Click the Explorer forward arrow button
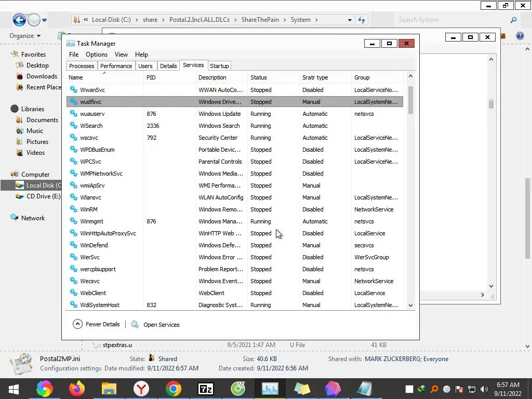This screenshot has height=399, width=532. [34, 20]
